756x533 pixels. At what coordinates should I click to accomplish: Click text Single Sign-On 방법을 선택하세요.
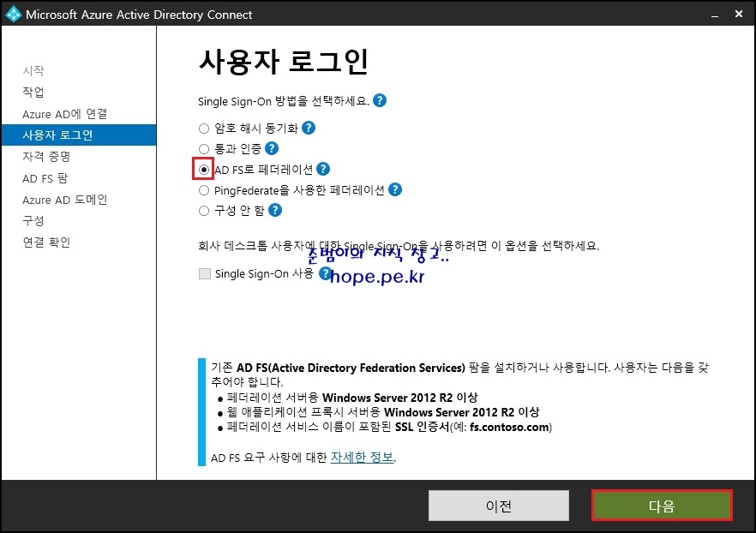tap(284, 101)
